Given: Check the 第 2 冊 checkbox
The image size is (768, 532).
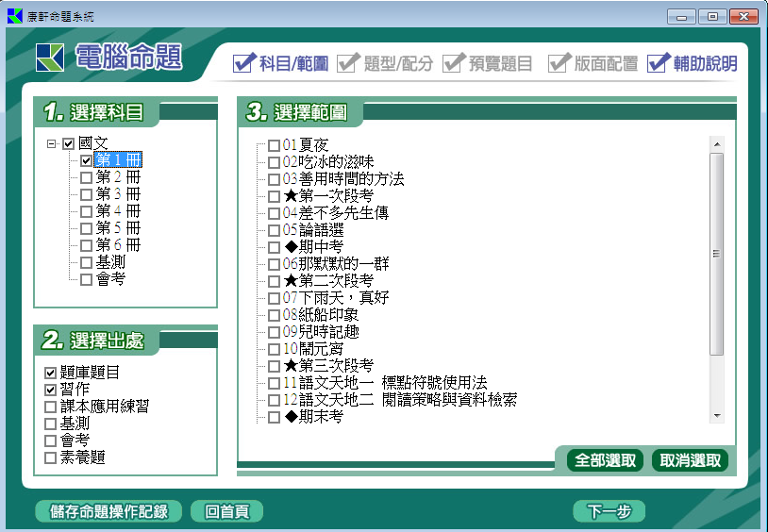Looking at the screenshot, I should [x=86, y=177].
